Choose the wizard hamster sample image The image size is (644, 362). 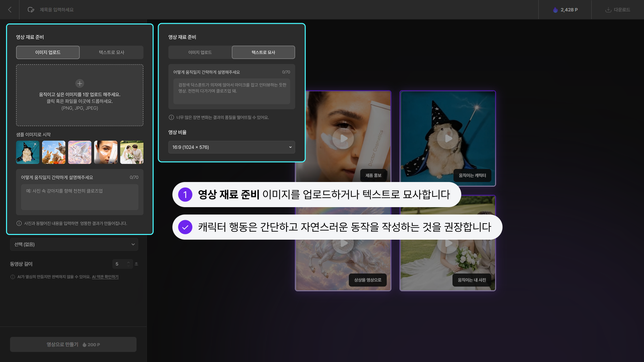(x=28, y=152)
